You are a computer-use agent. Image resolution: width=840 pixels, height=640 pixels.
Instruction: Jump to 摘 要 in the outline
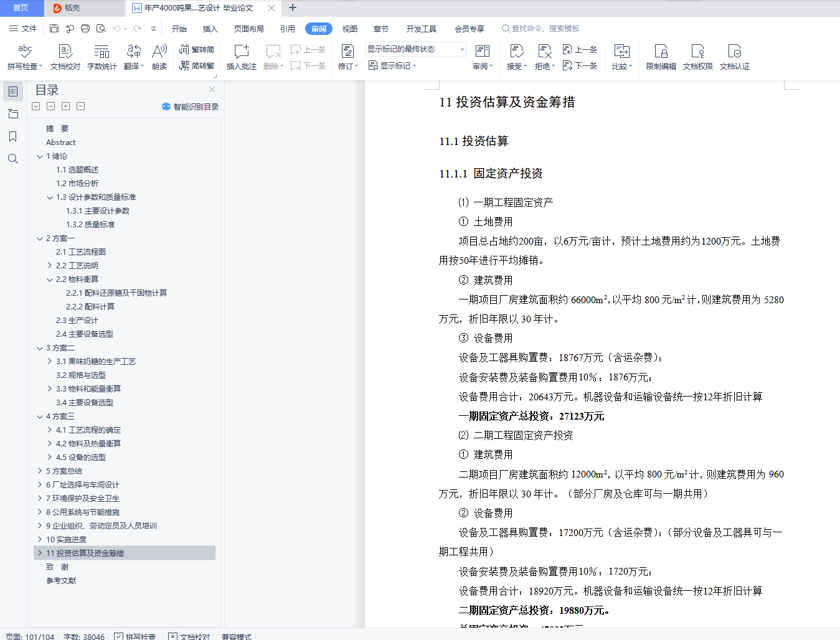(57, 129)
